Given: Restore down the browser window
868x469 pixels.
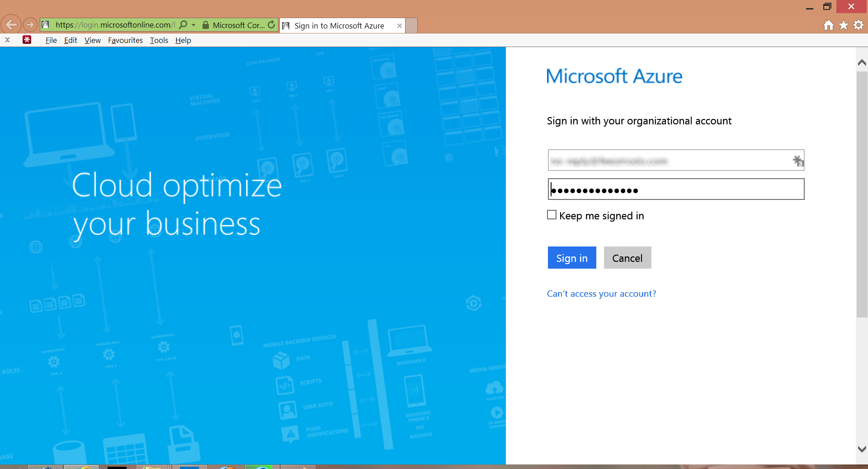Looking at the screenshot, I should pos(827,7).
